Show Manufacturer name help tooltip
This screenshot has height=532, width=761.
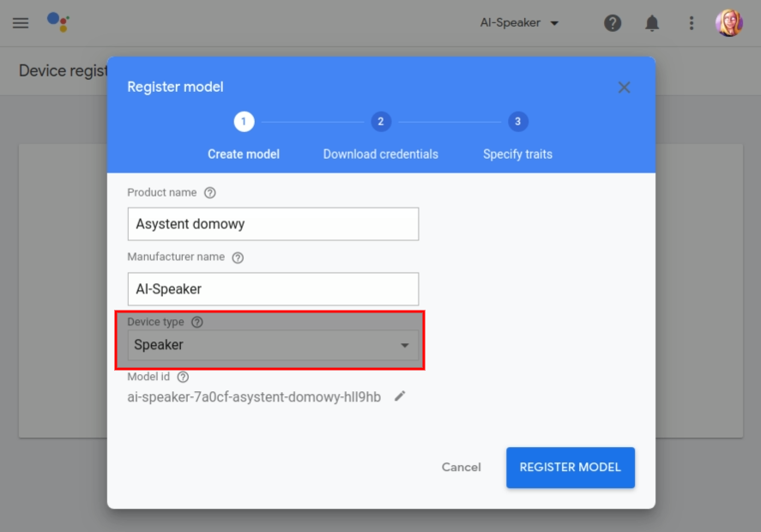[x=238, y=257]
